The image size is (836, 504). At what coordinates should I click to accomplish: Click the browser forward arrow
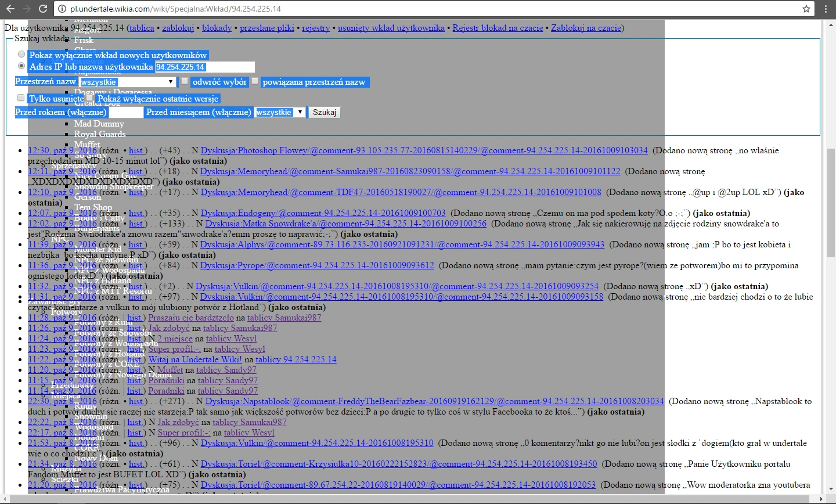[26, 9]
